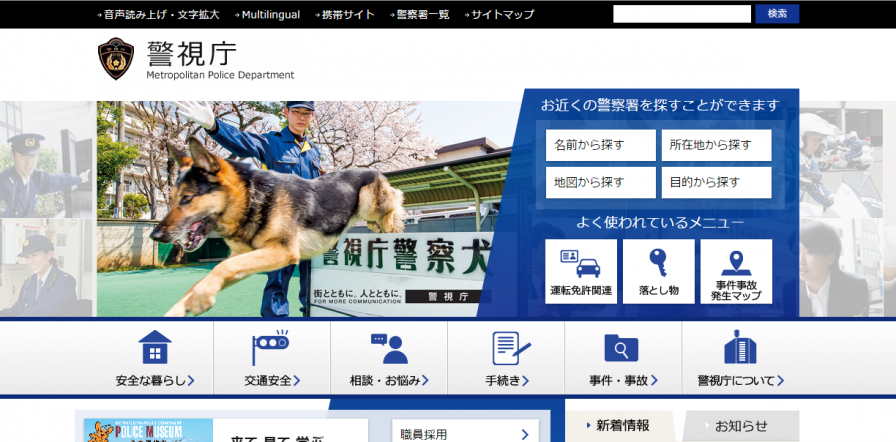This screenshot has width=896, height=442.
Task: Open the 相談・お悩み menu label
Action: coord(385,381)
